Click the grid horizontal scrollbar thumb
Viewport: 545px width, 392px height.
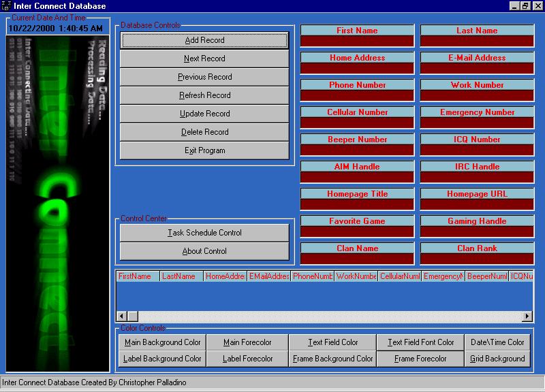pyautogui.click(x=133, y=316)
